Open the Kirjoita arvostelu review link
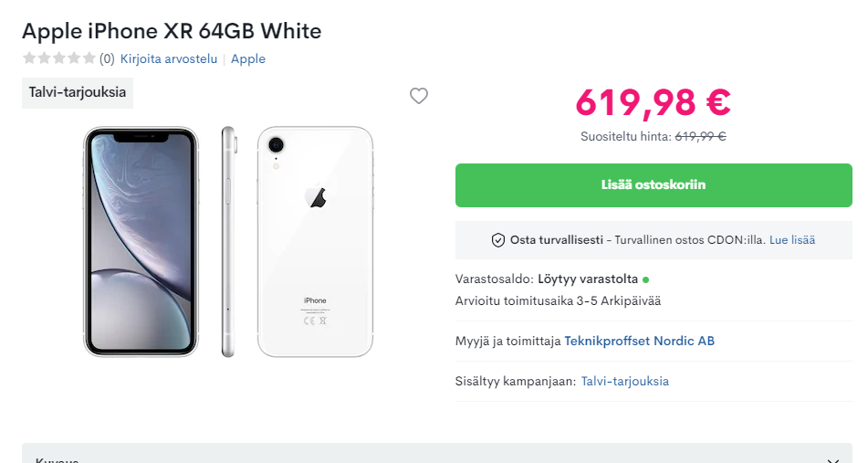 (169, 58)
